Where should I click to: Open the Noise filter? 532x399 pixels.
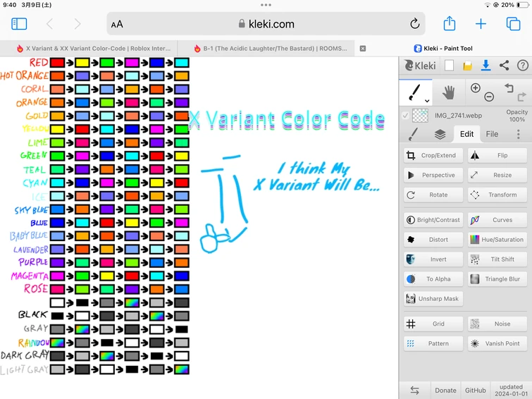[x=497, y=324]
